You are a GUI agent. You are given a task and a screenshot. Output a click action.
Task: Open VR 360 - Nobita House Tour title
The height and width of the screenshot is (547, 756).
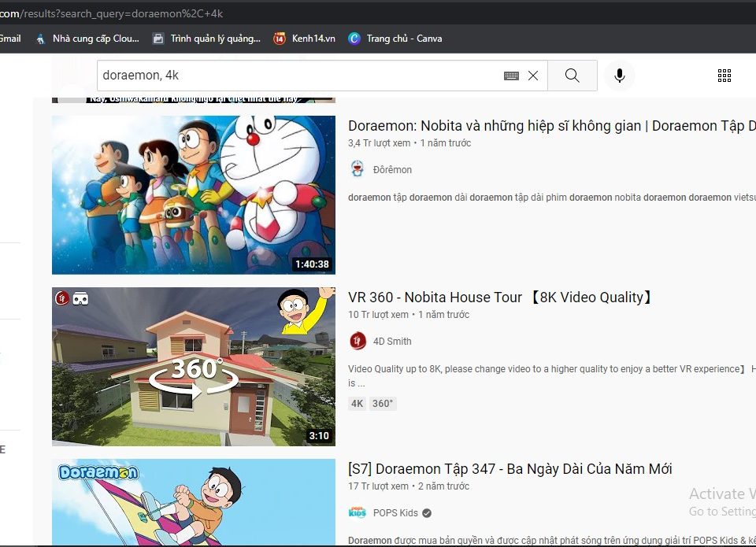tap(500, 298)
